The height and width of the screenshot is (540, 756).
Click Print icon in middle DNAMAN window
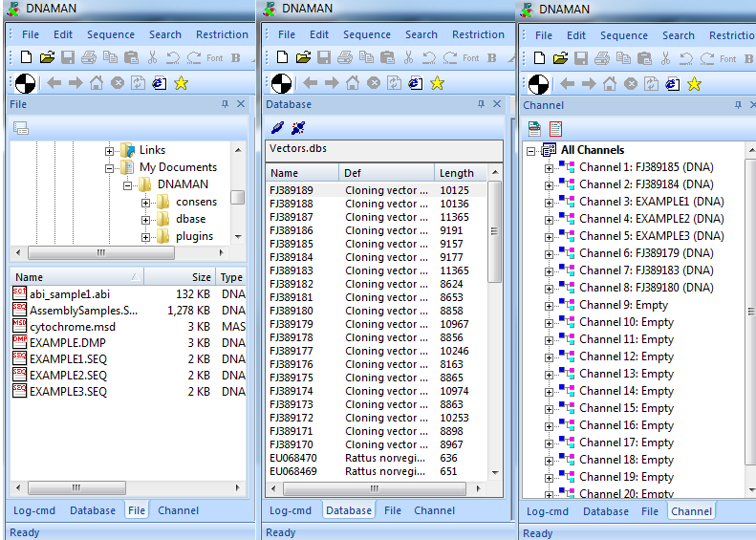pyautogui.click(x=345, y=58)
